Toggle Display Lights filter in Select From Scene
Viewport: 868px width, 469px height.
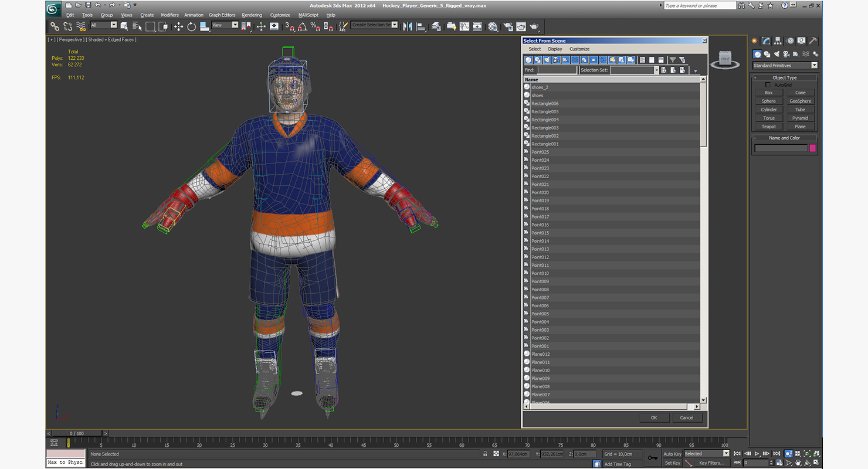coord(547,60)
